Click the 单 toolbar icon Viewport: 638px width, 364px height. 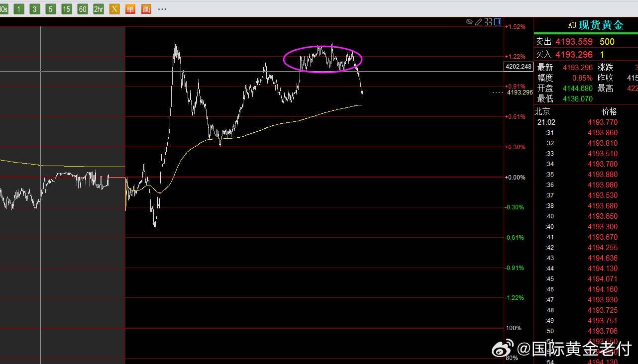[130, 9]
